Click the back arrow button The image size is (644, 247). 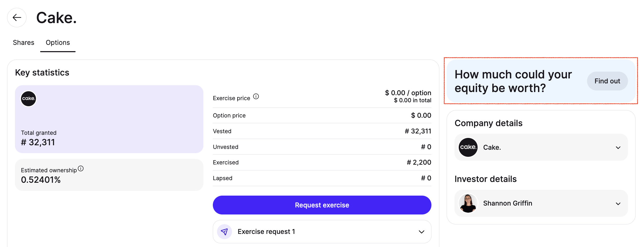click(x=17, y=18)
